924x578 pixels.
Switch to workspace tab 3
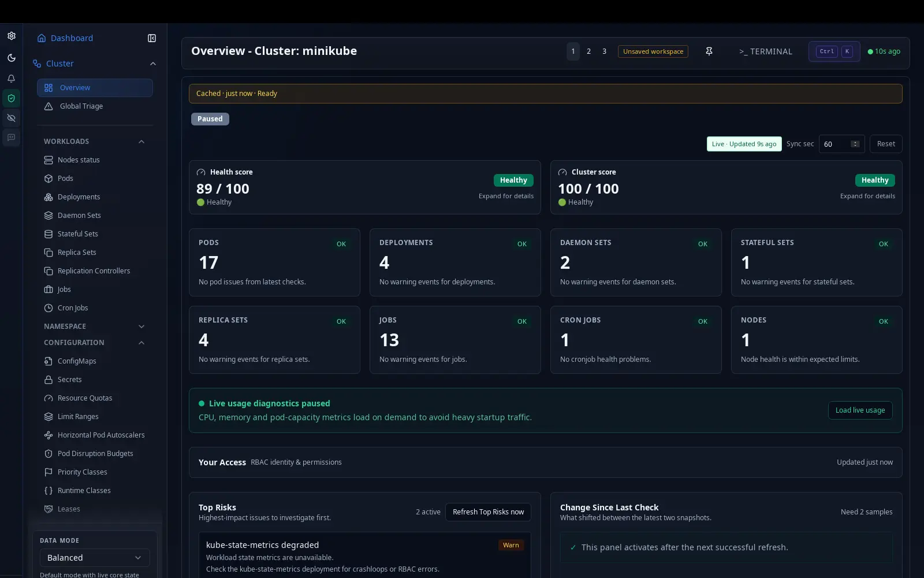(604, 51)
